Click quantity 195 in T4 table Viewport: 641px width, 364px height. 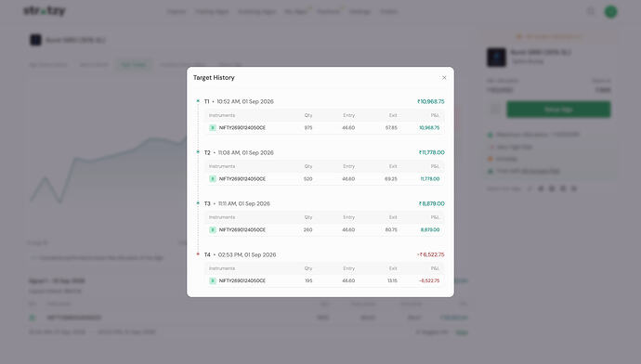[308, 281]
